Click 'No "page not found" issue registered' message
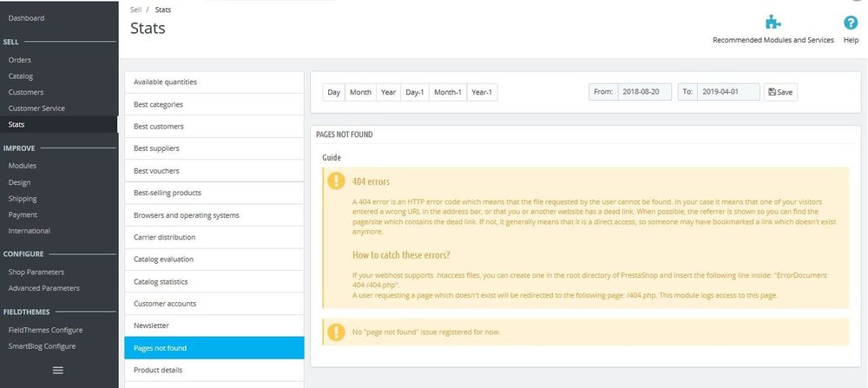The width and height of the screenshot is (868, 388). click(x=426, y=332)
